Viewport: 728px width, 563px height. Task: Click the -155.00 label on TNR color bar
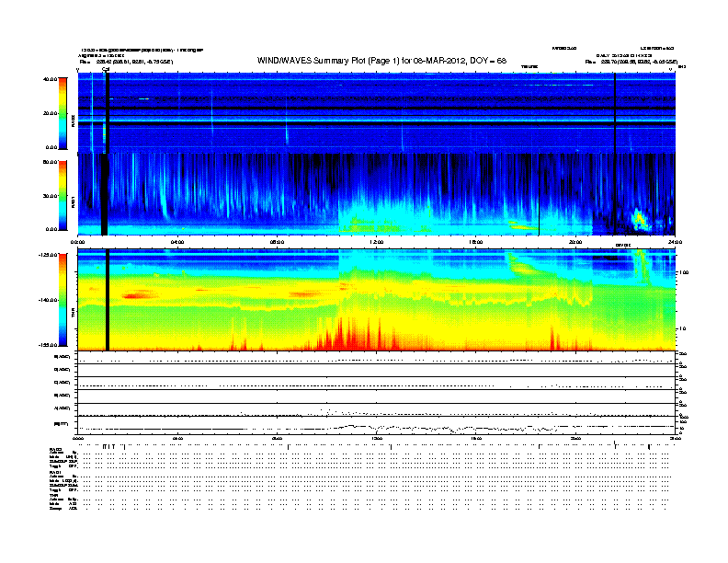(x=48, y=345)
